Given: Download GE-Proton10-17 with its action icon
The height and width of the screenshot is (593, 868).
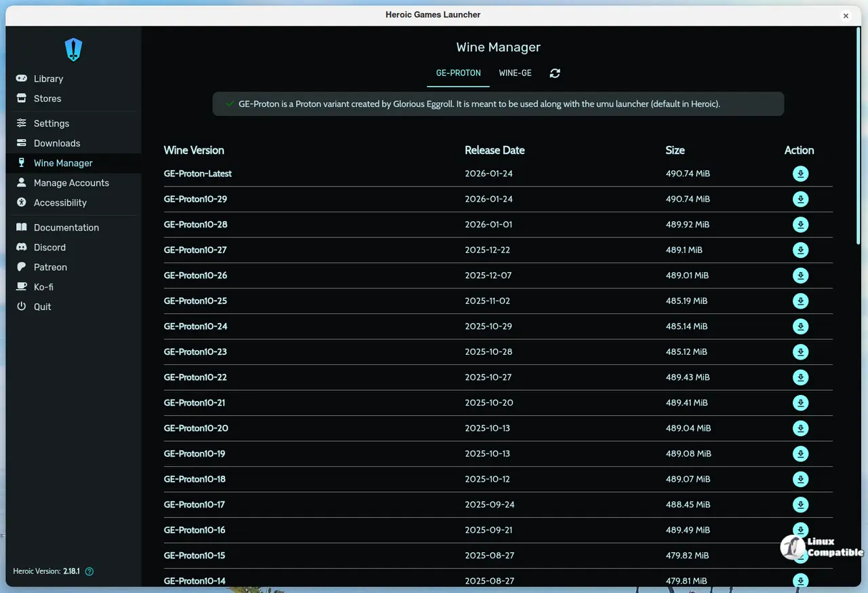Looking at the screenshot, I should 800,505.
